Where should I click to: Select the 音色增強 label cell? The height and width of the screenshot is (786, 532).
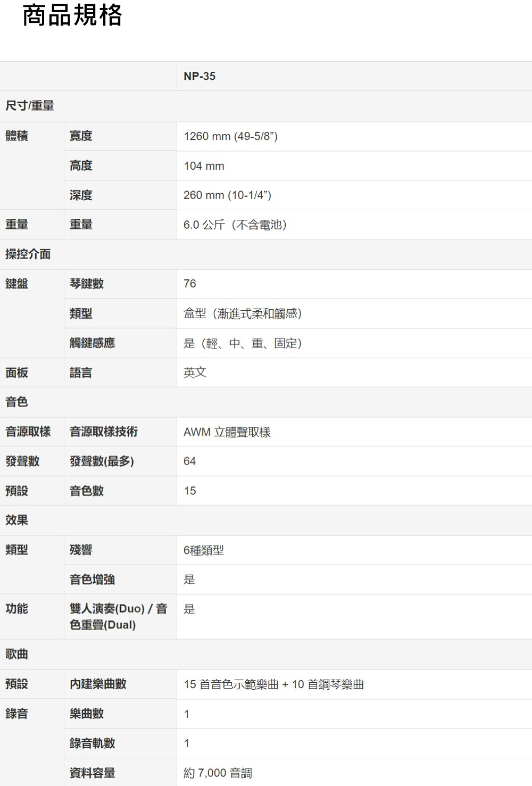[120, 579]
